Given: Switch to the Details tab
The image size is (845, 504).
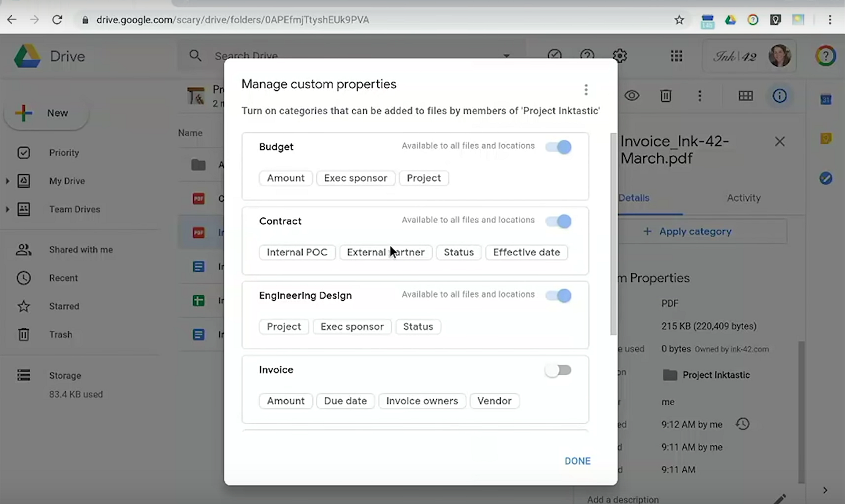Looking at the screenshot, I should 634,198.
